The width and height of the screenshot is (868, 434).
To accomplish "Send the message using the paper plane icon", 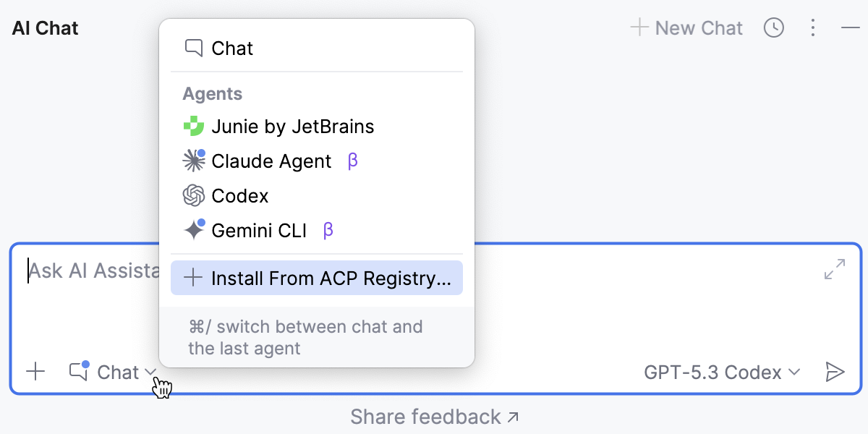I will coord(834,372).
